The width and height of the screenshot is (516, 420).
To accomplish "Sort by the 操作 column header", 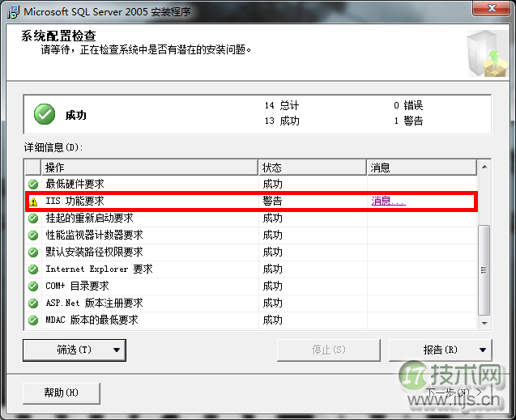I will click(x=149, y=168).
